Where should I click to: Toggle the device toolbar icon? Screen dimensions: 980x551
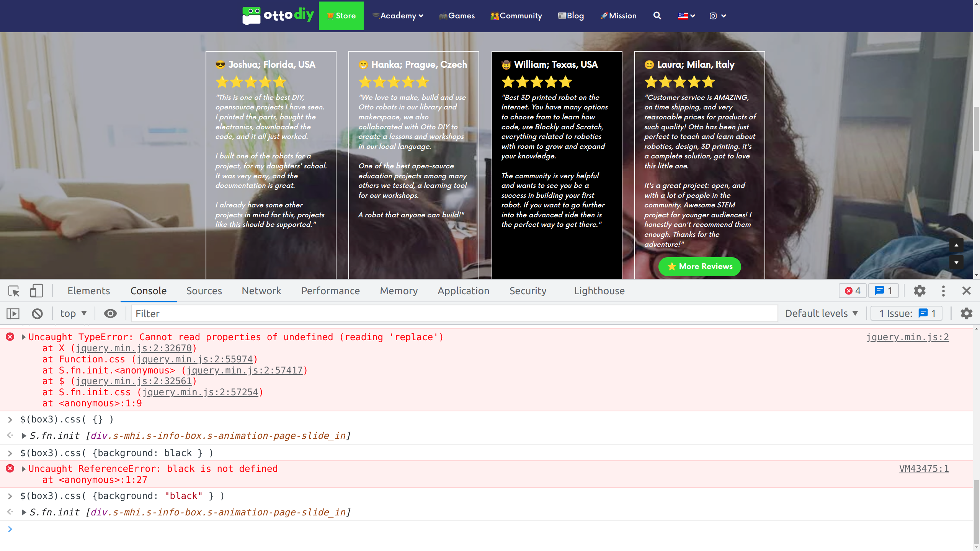36,291
